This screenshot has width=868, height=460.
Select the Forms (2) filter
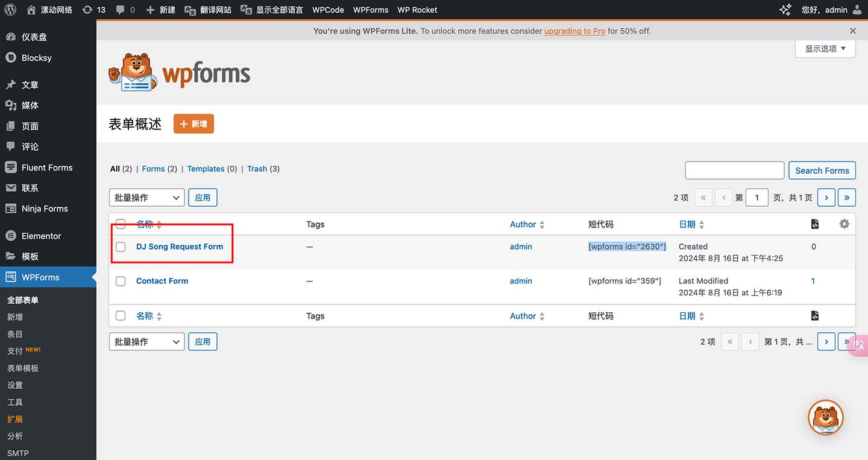coord(160,169)
